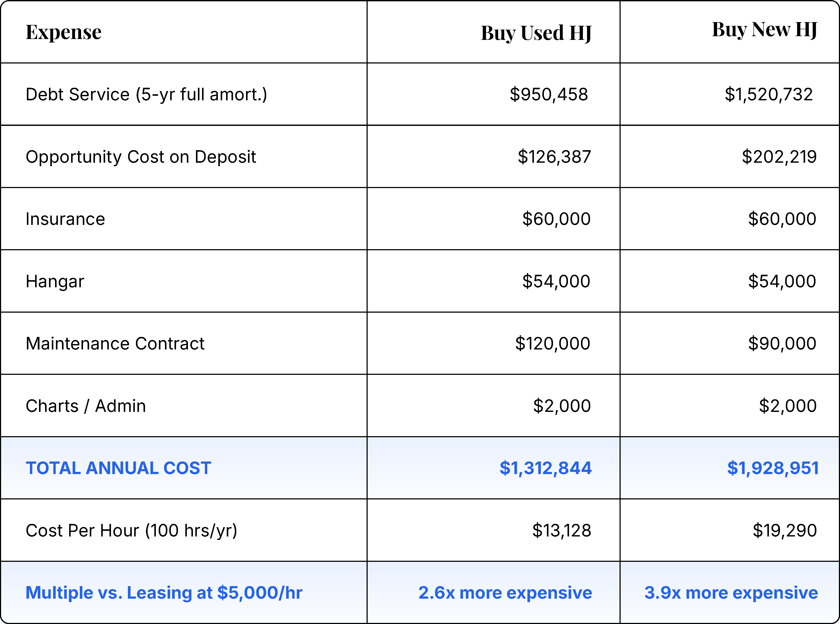
Task: Select the Buy Used HJ header
Action: (536, 33)
